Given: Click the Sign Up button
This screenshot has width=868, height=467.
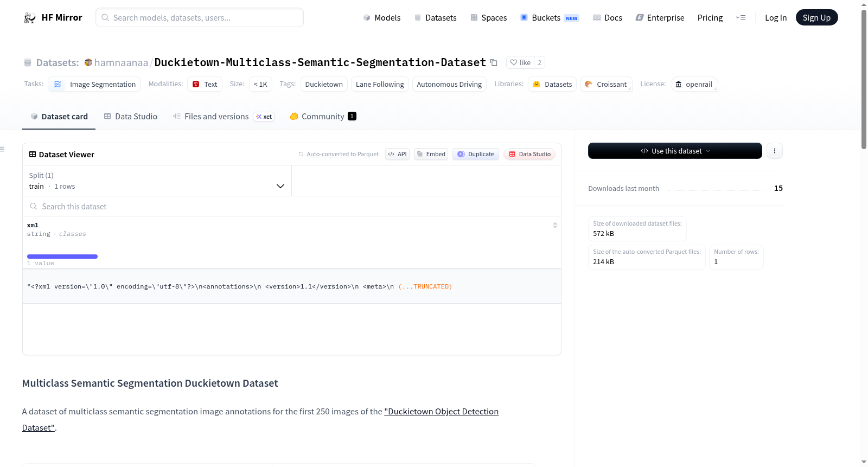Looking at the screenshot, I should tap(816, 17).
